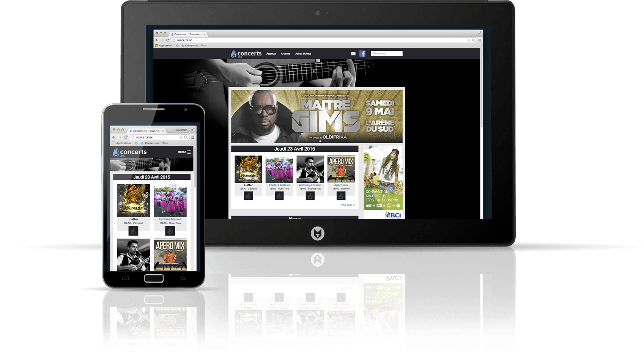Open the L'after poster on the tablet
This screenshot has height=352, width=644.
248,169
